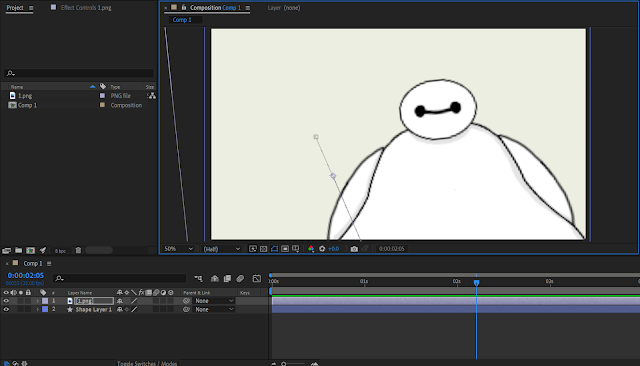Reset exposure using the aperture icon
640x366 pixels.
322,248
